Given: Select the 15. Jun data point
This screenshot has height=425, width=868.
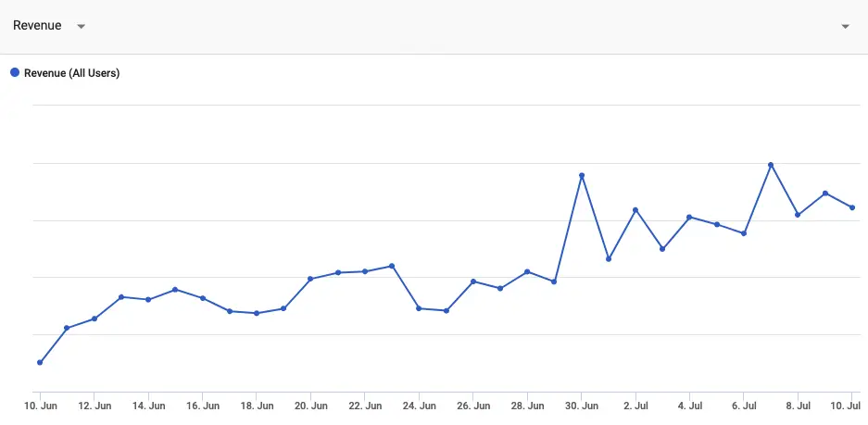Looking at the screenshot, I should click(x=175, y=290).
